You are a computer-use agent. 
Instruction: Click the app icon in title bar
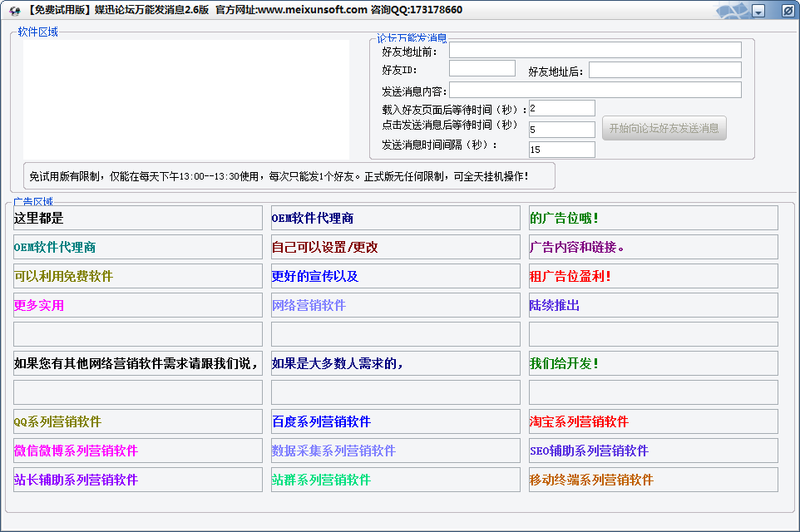tap(14, 10)
